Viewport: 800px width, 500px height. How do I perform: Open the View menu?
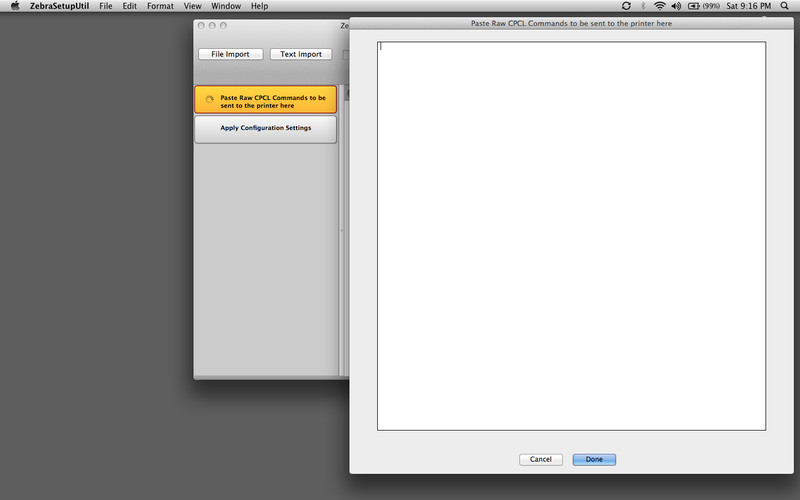pyautogui.click(x=193, y=6)
